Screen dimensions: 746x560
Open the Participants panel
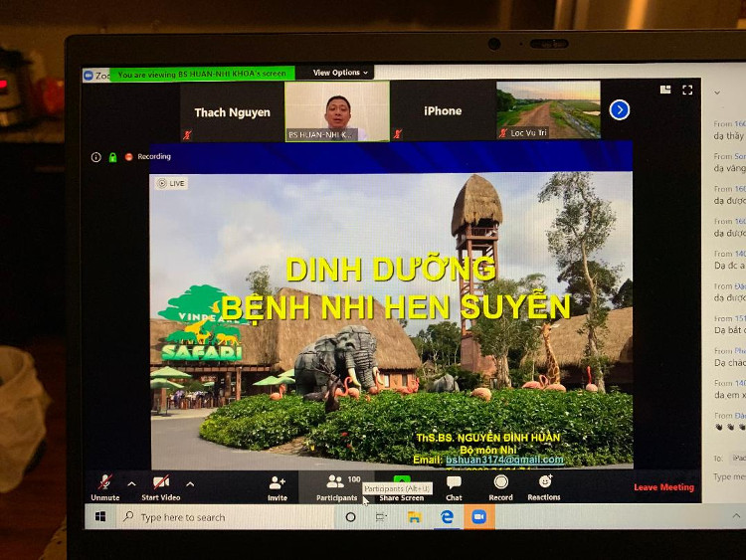click(337, 487)
